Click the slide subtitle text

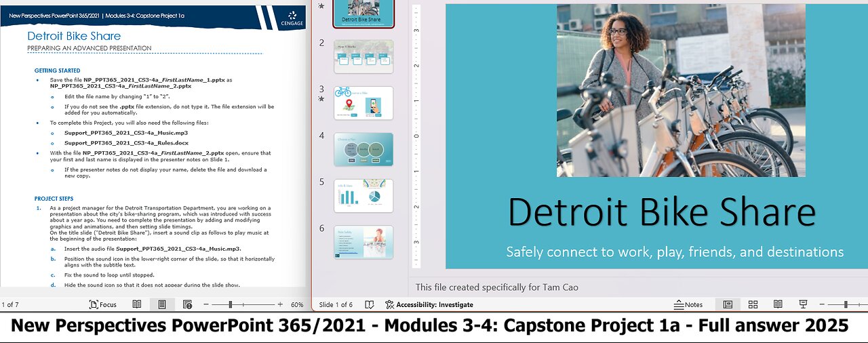pos(675,252)
